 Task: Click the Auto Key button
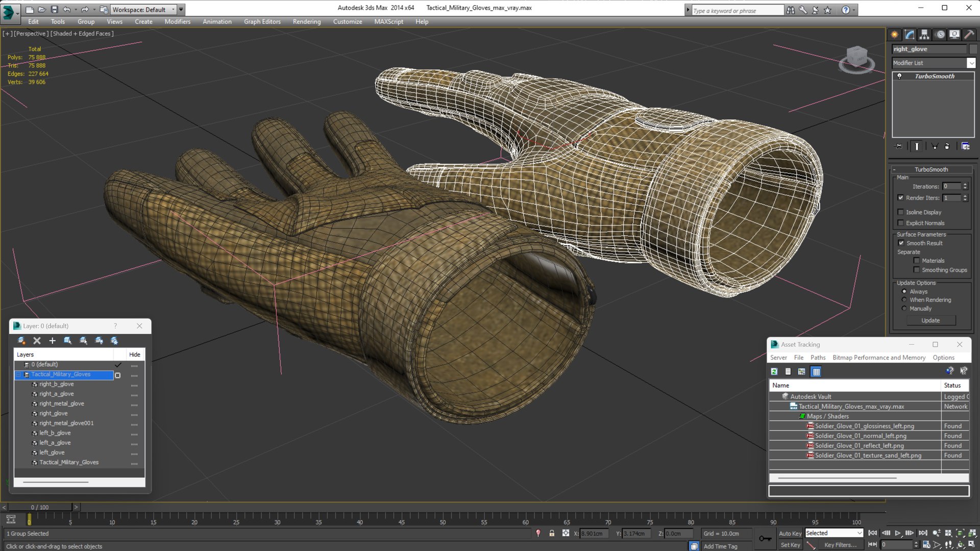pos(790,533)
